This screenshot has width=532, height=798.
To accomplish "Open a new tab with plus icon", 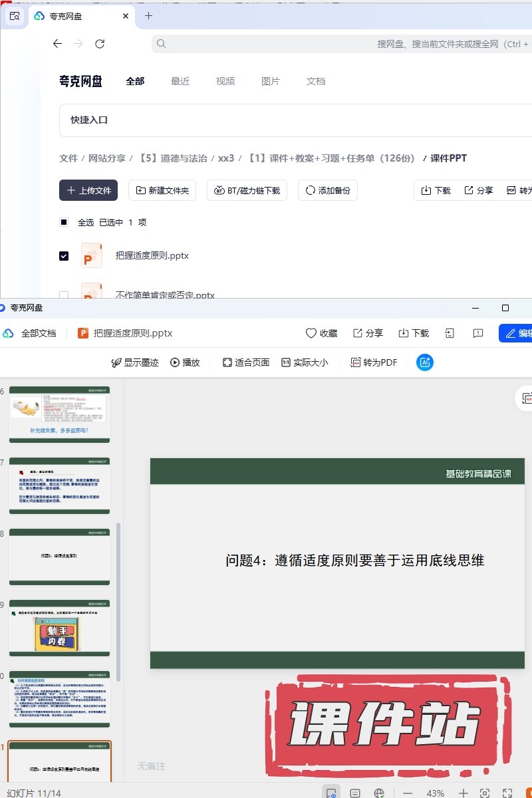I will coord(148,16).
